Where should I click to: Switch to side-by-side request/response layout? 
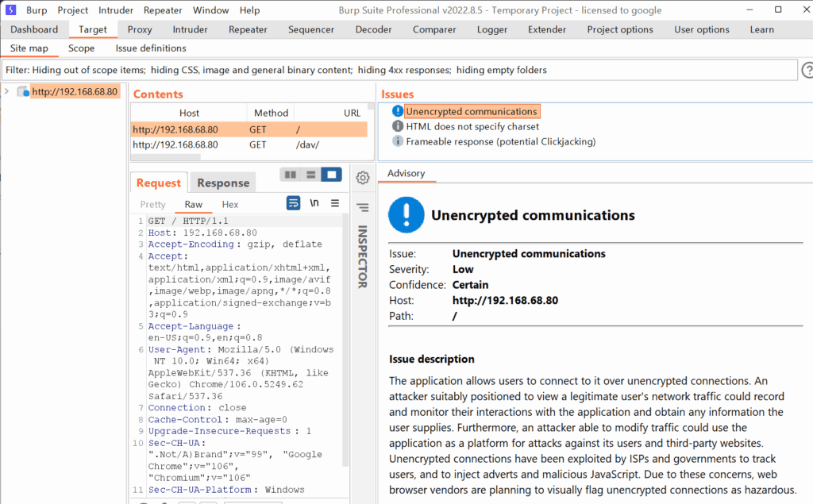click(291, 175)
